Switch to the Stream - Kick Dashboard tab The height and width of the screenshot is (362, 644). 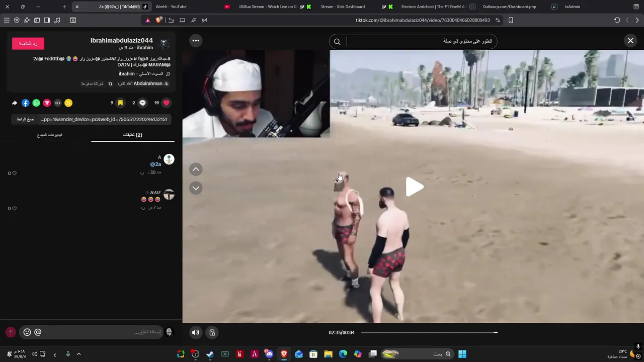(x=356, y=7)
